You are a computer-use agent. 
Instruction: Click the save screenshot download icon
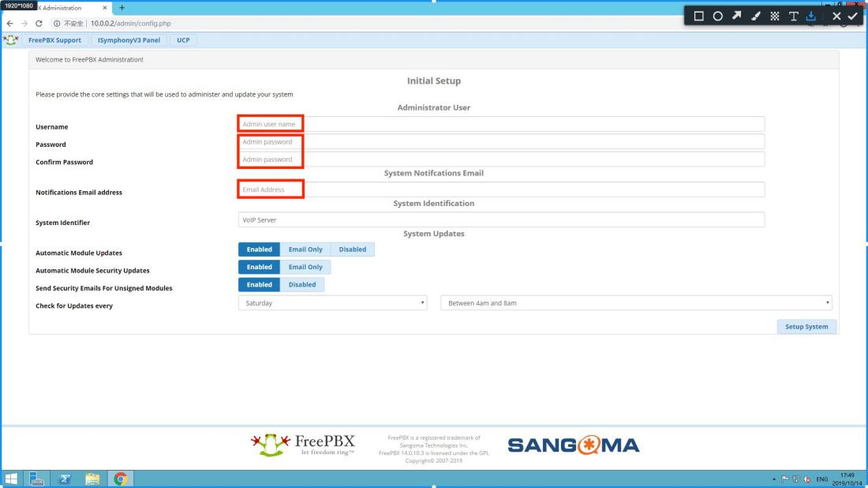pyautogui.click(x=811, y=16)
